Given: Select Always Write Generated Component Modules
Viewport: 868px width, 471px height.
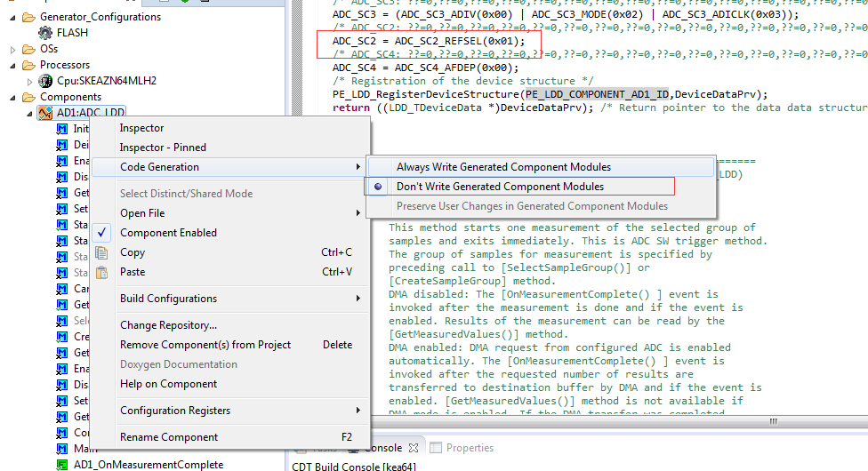Looking at the screenshot, I should (503, 166).
